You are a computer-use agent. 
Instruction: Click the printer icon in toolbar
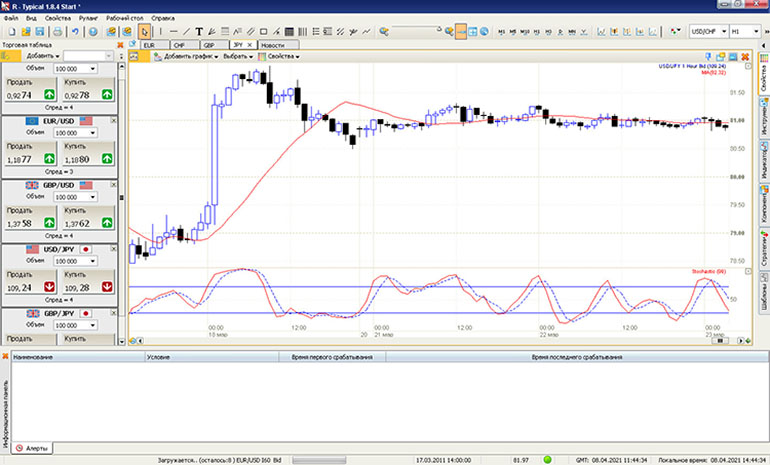tap(57, 32)
